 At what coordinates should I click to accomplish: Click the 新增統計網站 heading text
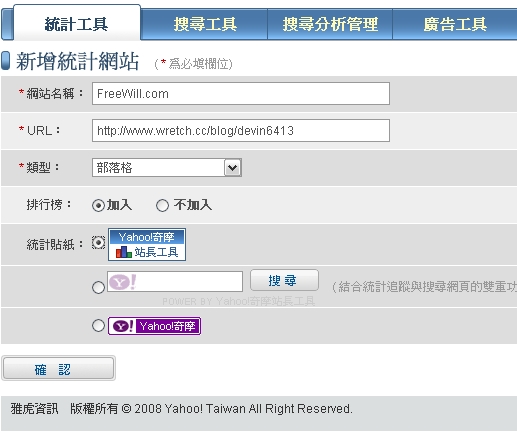(77, 61)
